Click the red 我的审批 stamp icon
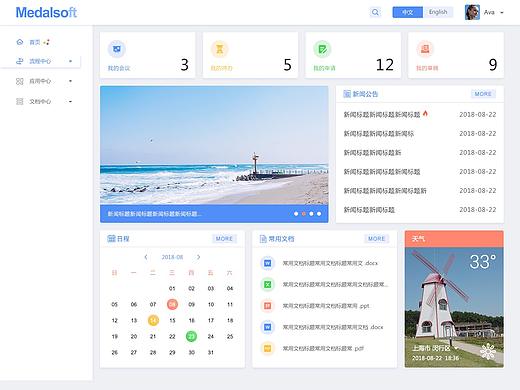 425,49
